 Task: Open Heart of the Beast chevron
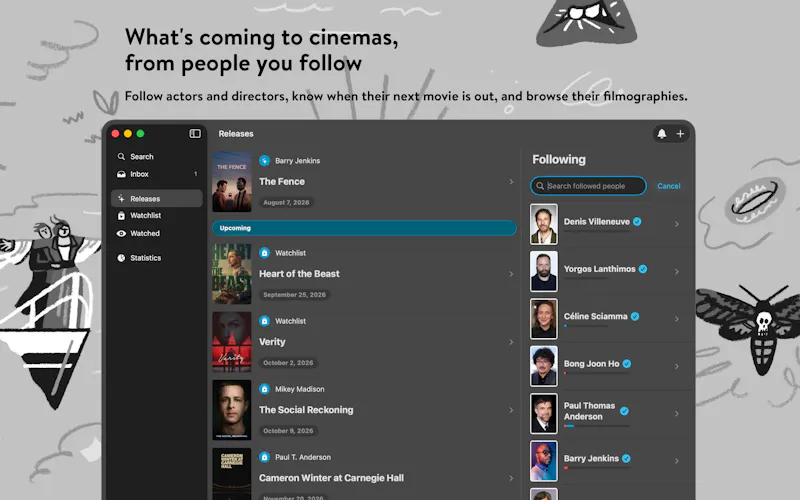(511, 274)
